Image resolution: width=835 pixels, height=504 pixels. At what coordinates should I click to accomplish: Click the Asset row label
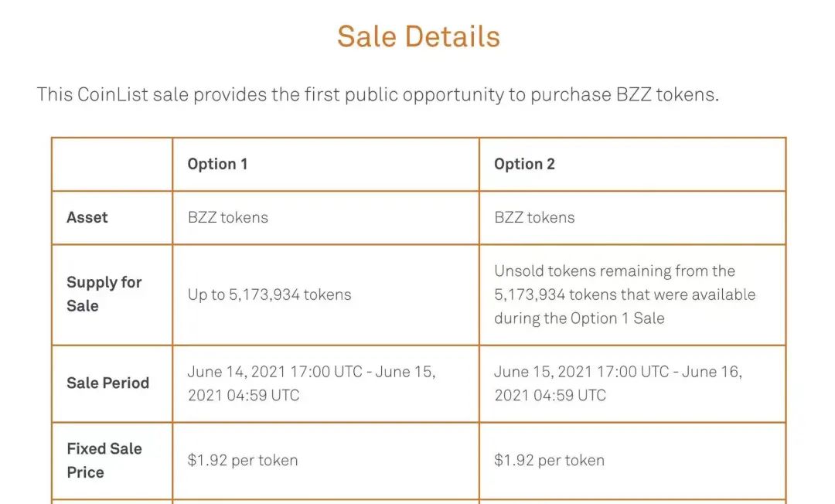coord(87,217)
